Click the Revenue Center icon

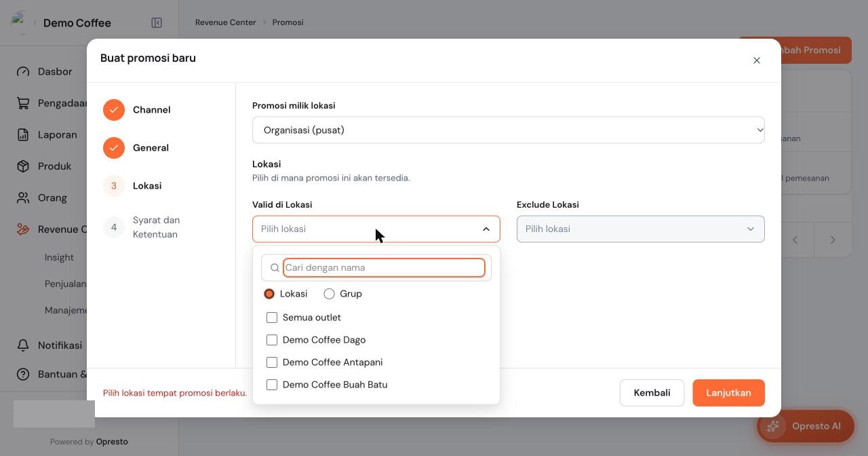[x=23, y=229]
